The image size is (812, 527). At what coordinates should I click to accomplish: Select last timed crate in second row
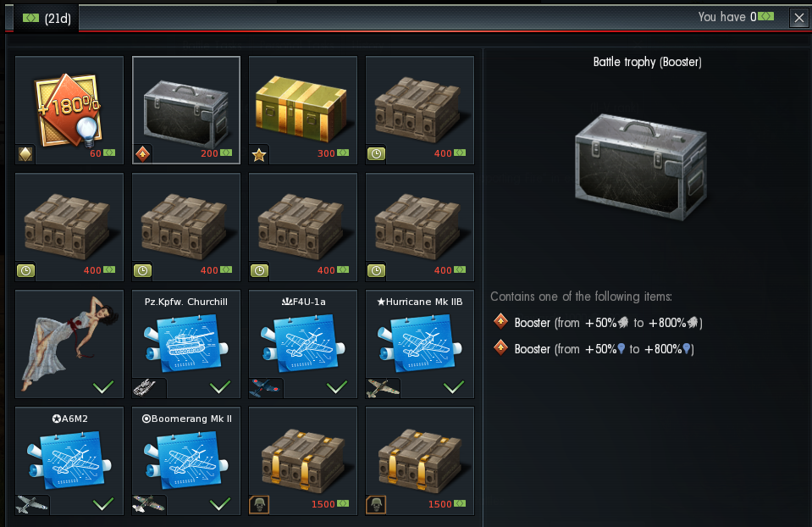point(420,227)
